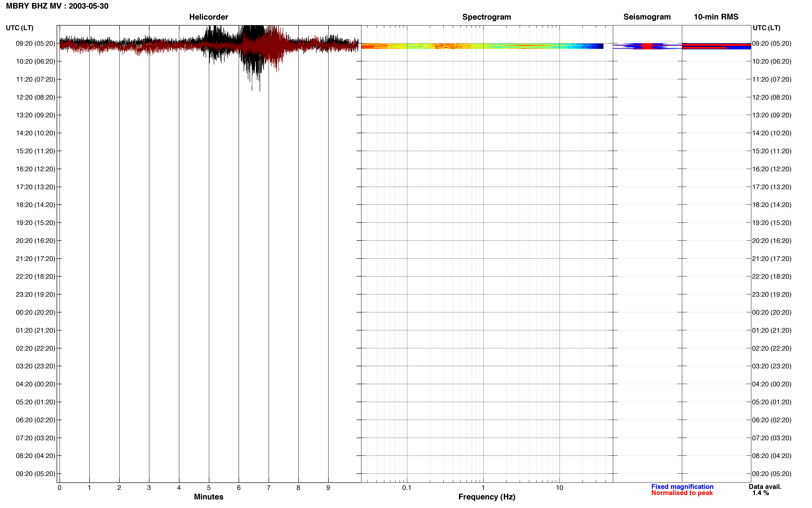This screenshot has height=508, width=812.
Task: Click RMS-side time label 05:20 (01:20)
Action: [x=772, y=402]
